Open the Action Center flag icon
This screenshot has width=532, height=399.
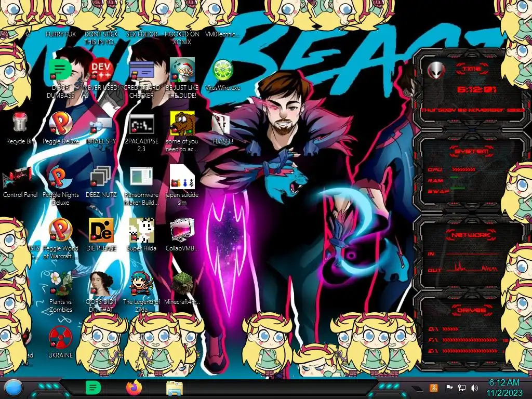(x=448, y=388)
